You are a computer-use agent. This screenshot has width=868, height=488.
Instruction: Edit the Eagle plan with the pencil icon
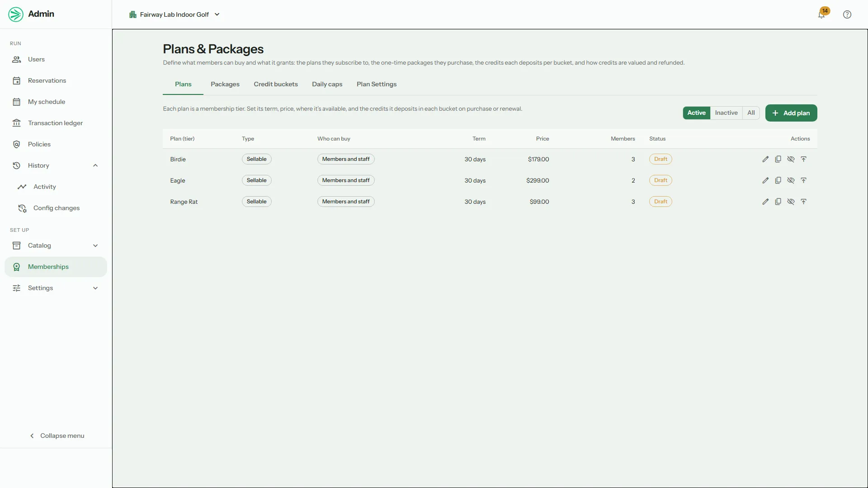coord(765,180)
